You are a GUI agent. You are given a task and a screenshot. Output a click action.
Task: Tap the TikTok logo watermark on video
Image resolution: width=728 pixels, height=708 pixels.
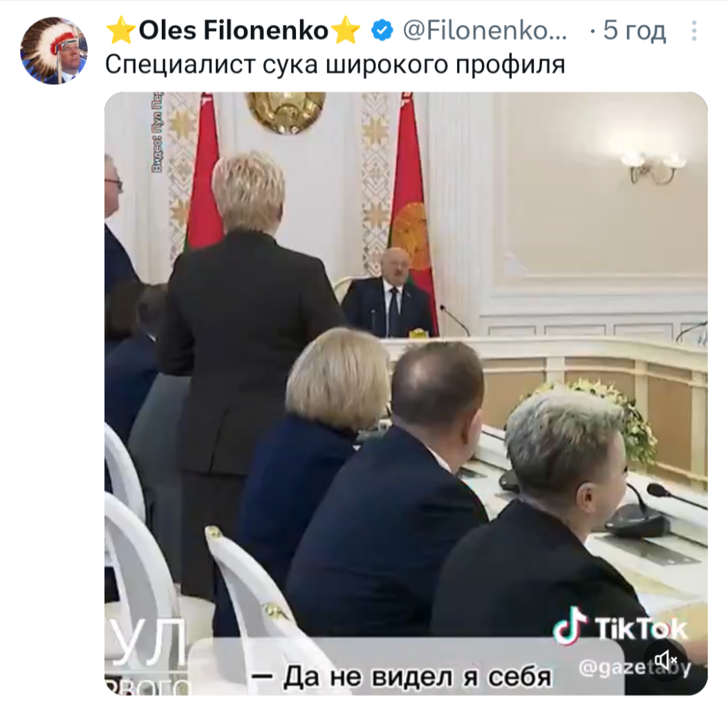(620, 626)
